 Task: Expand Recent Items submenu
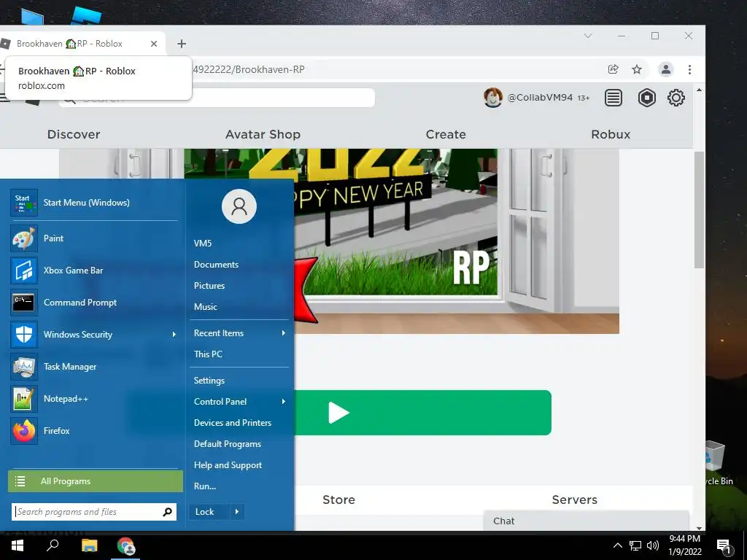[x=284, y=332]
